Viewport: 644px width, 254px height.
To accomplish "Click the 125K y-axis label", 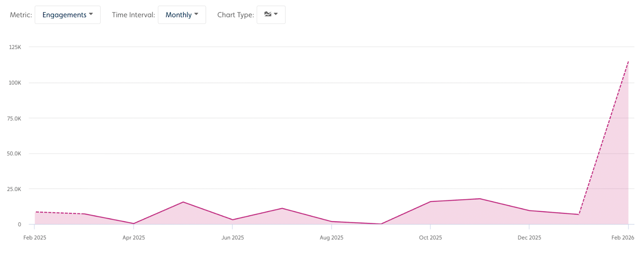I will click(x=15, y=47).
